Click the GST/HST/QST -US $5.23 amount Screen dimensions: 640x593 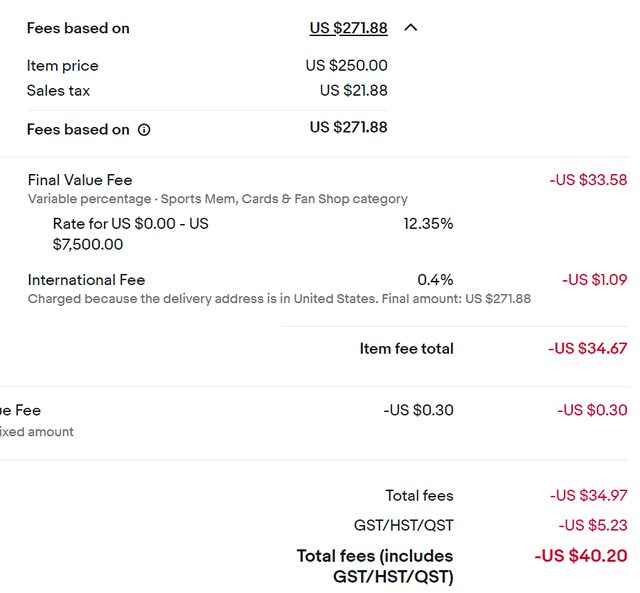(593, 525)
